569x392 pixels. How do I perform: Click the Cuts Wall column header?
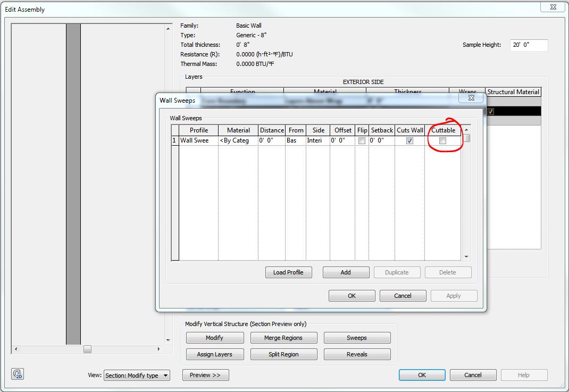tap(409, 130)
